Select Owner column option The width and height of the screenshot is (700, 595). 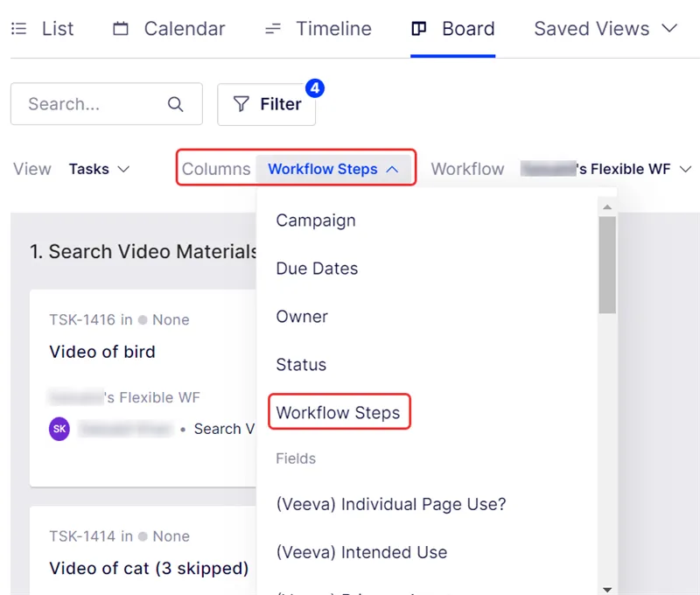tap(302, 317)
